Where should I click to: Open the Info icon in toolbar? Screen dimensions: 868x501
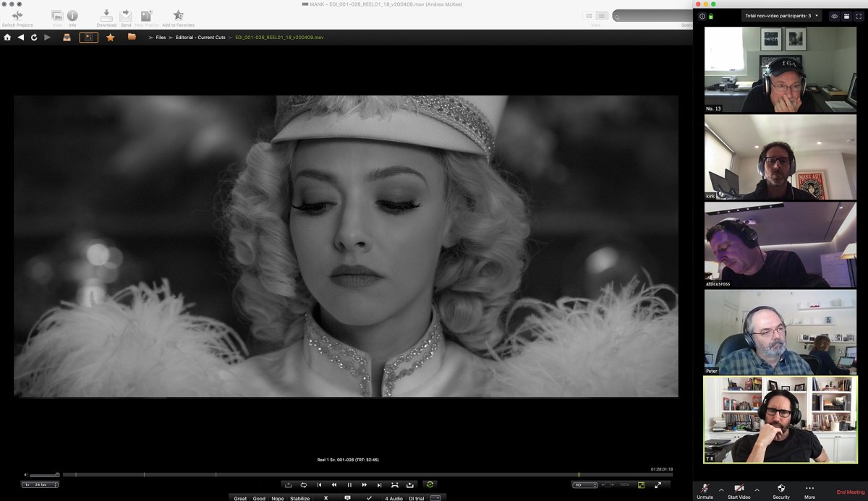click(x=72, y=15)
